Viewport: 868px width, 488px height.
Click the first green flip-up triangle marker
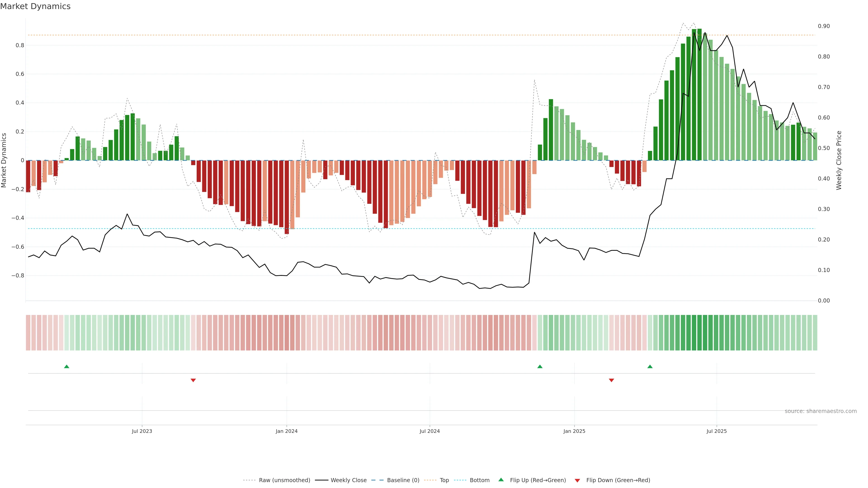point(67,366)
